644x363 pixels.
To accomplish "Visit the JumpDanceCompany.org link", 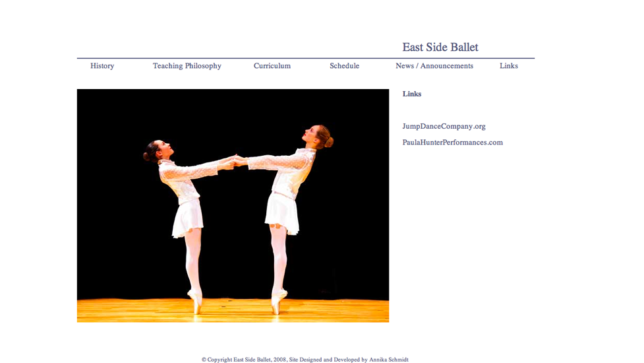I will [x=444, y=126].
